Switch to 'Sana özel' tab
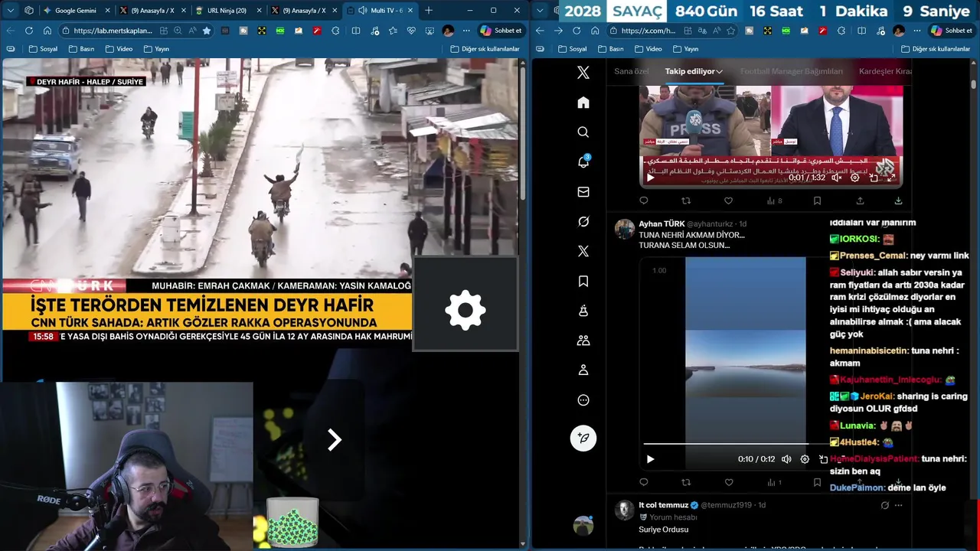Viewport: 980px width, 551px height. pyautogui.click(x=632, y=71)
